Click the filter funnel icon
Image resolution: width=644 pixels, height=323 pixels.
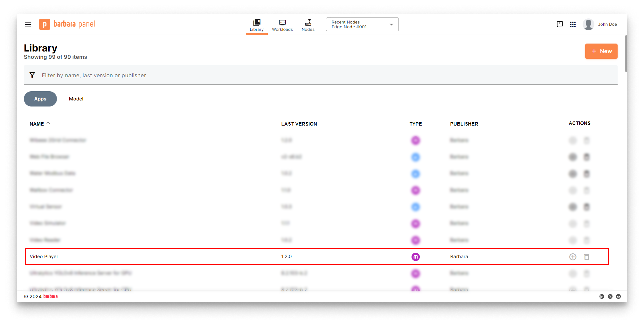[32, 75]
